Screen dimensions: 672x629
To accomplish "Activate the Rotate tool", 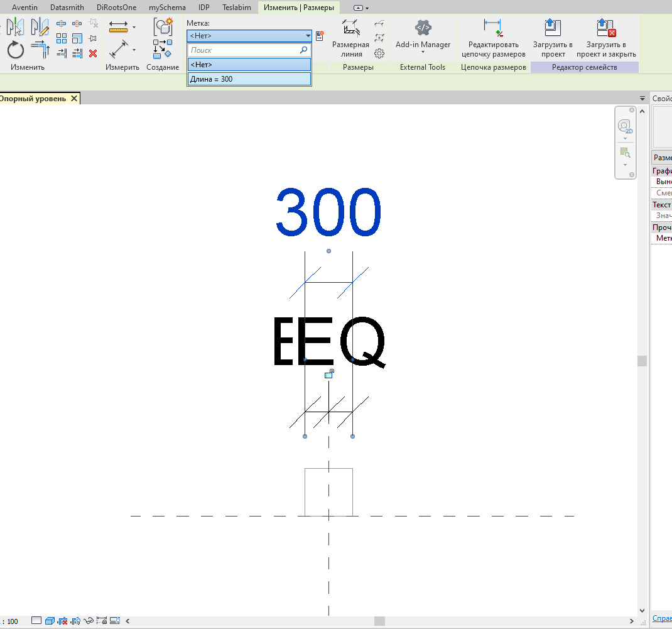I will pos(16,50).
